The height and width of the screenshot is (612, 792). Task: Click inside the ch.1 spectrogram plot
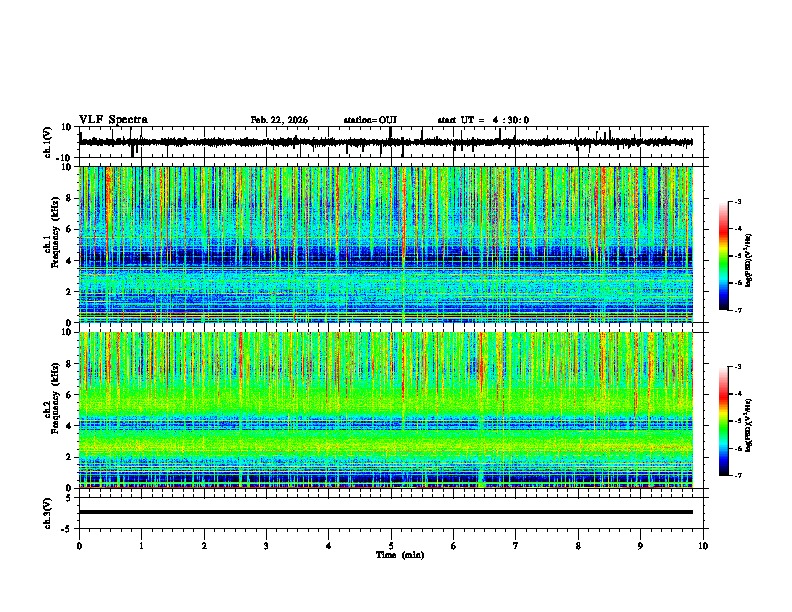point(386,244)
